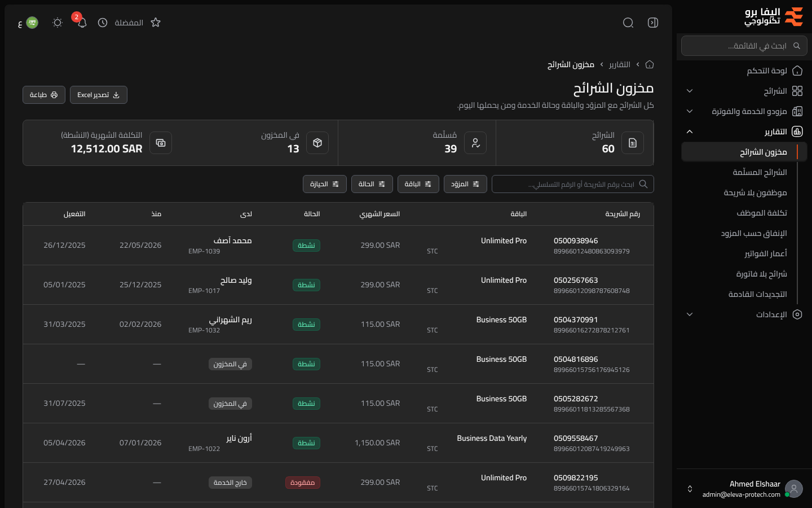The image size is (812, 508).
Task: Add page to favorites with star icon
Action: click(x=156, y=23)
